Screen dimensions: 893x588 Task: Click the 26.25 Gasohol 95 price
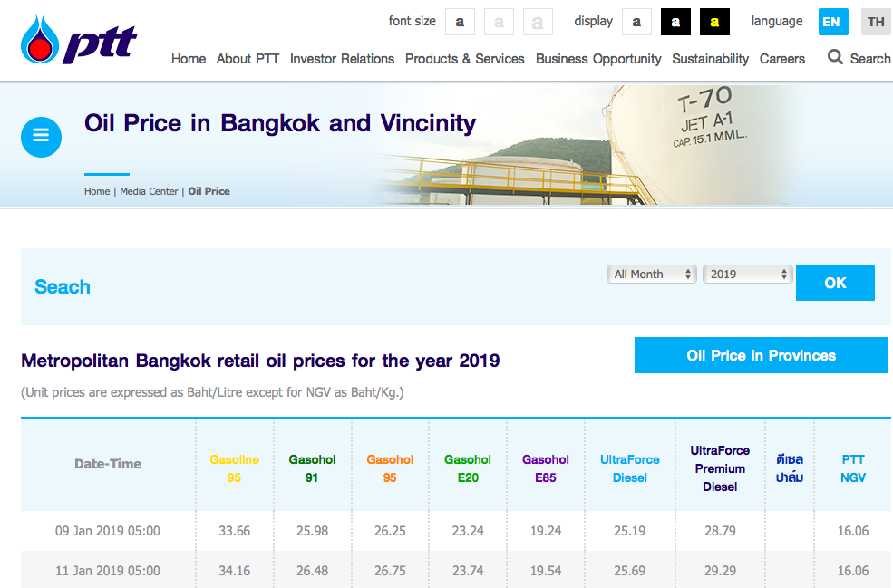click(390, 531)
